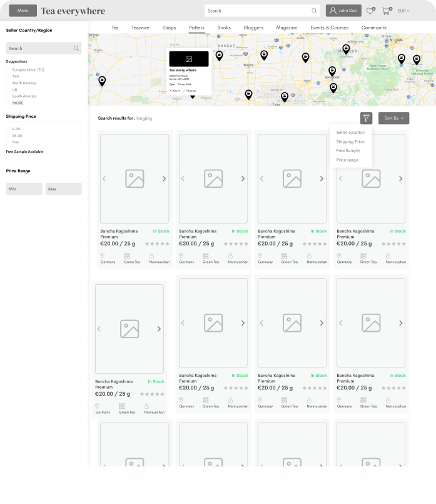The width and height of the screenshot is (436, 504).
Task: Click the image icon in the map popup card
Action: coord(189,59)
